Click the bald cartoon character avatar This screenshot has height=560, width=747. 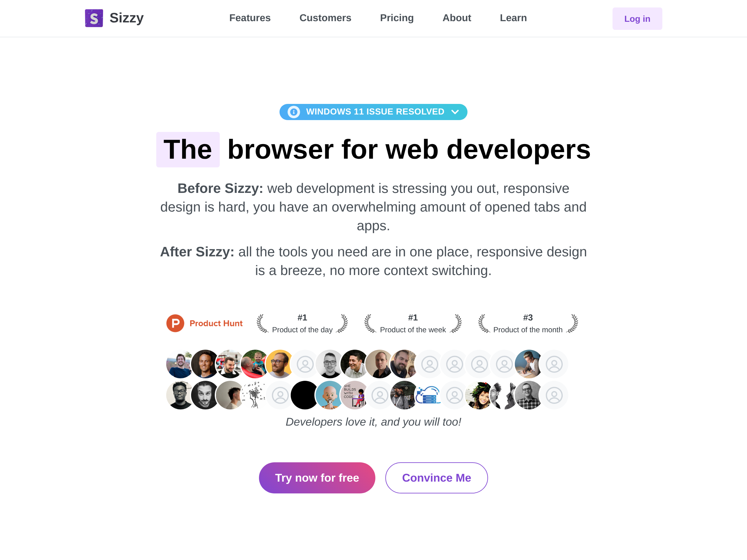click(330, 395)
